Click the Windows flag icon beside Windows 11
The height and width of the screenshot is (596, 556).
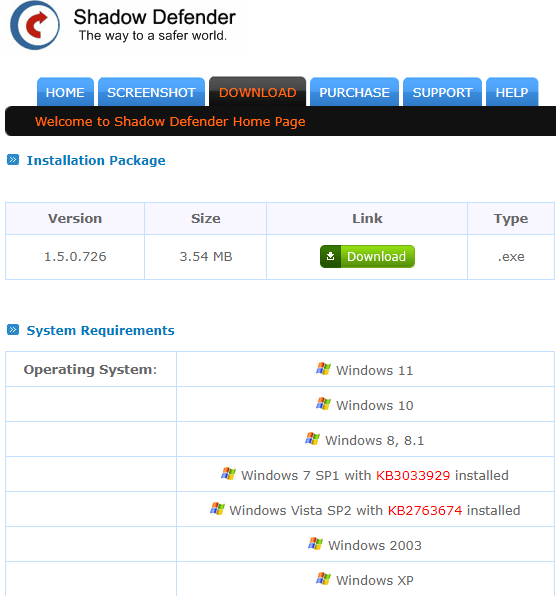pos(323,369)
